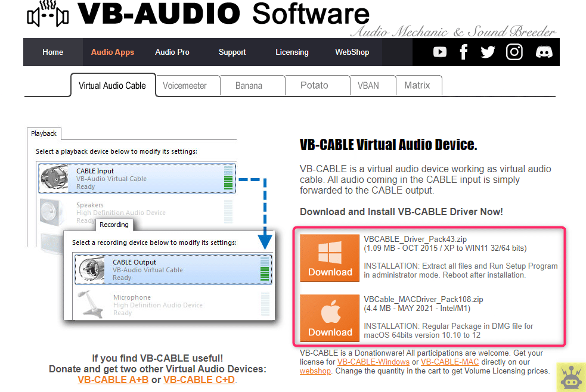Open the VB-CABLE A+B link

coord(113,379)
